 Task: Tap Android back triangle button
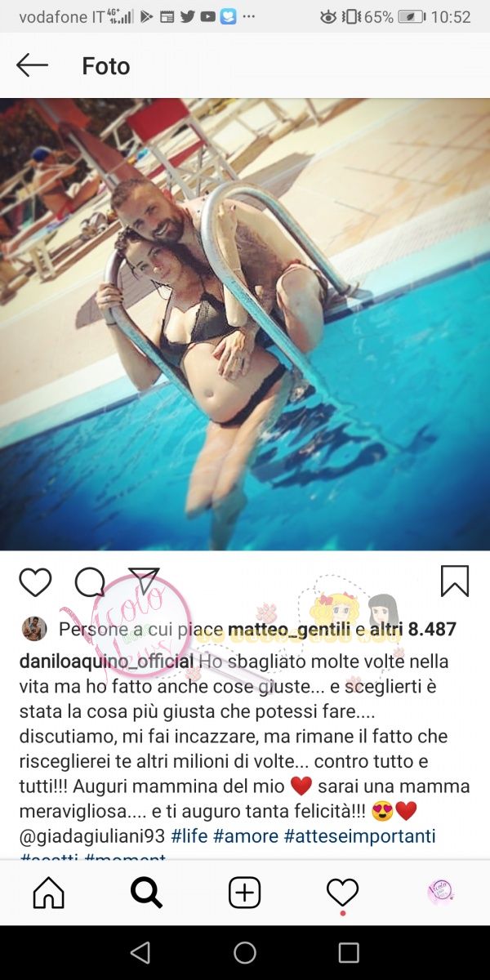point(140,952)
